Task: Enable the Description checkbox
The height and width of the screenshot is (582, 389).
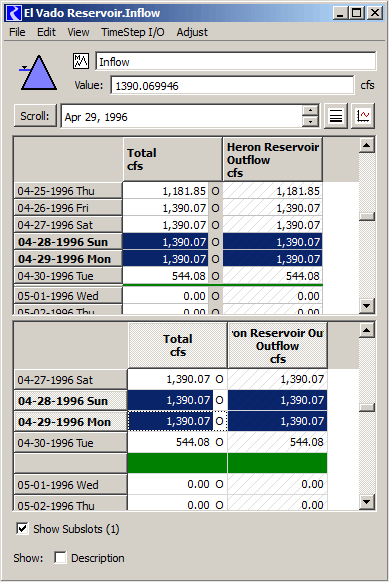Action: click(60, 558)
